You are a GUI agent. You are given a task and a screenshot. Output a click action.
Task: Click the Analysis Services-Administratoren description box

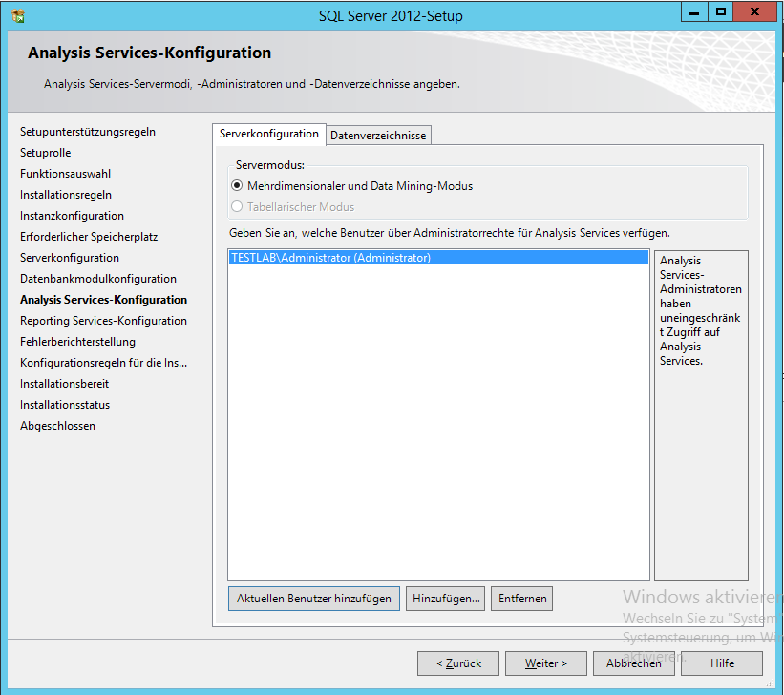click(x=701, y=415)
